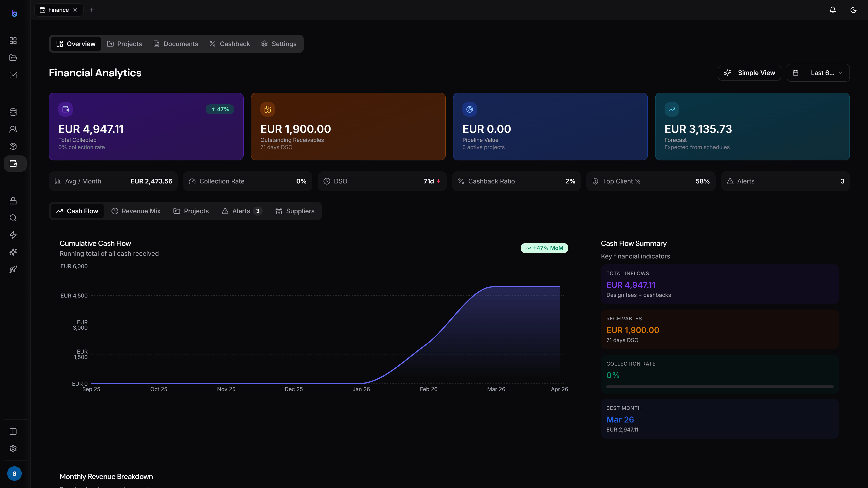Add a new tab with plus
Image resolution: width=868 pixels, height=488 pixels.
[92, 10]
